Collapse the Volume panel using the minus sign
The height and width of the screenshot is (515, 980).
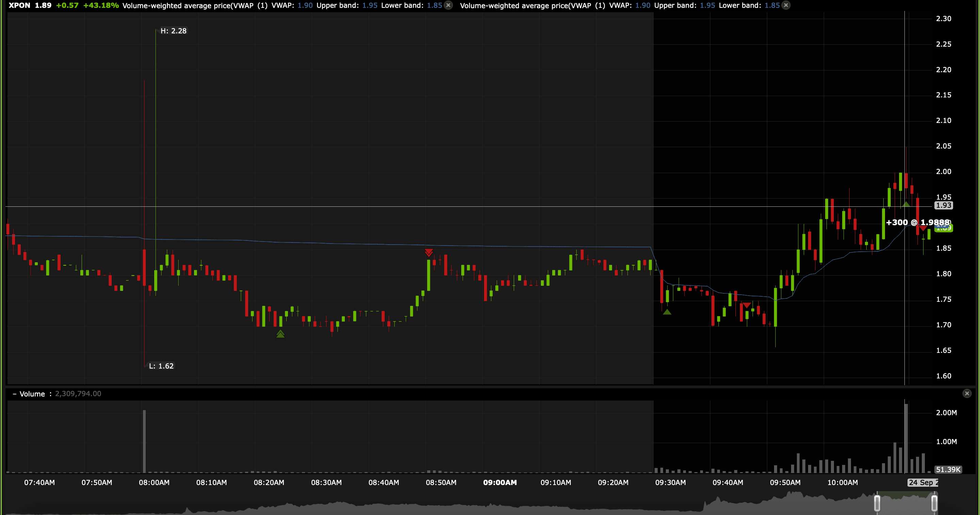14,394
